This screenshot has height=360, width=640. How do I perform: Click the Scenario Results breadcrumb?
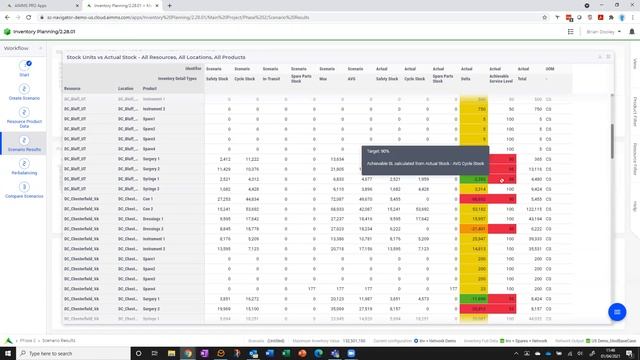(x=58, y=340)
